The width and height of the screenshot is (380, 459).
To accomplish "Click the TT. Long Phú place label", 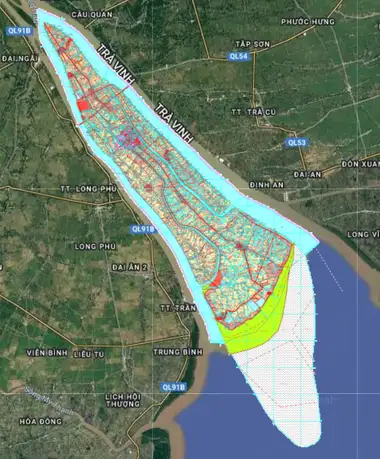I will pyautogui.click(x=89, y=189).
